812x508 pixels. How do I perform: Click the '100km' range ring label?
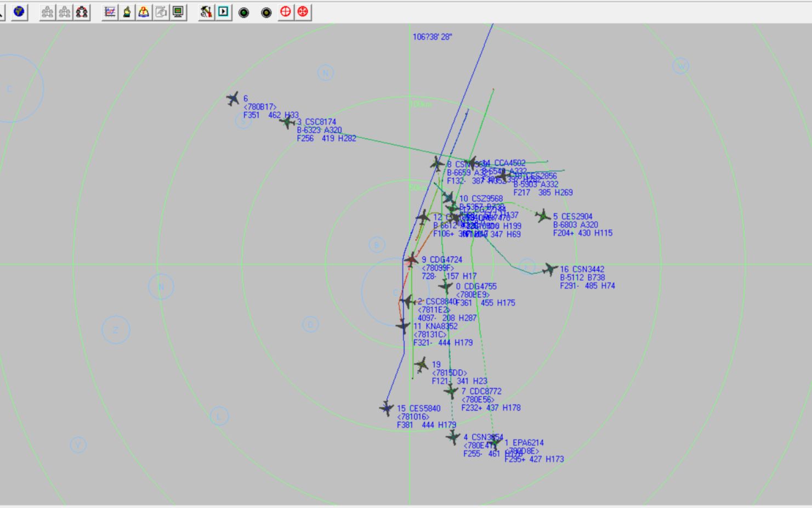click(x=421, y=104)
